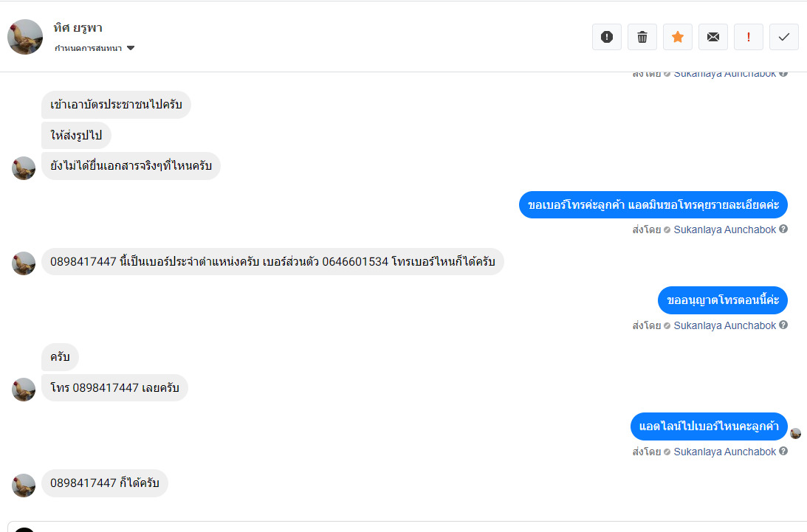Open Sukanlaya Aunchabok link under ขออนุญาตโทรตอนนี้ค่ะ
The width and height of the screenshot is (807, 532).
(724, 325)
